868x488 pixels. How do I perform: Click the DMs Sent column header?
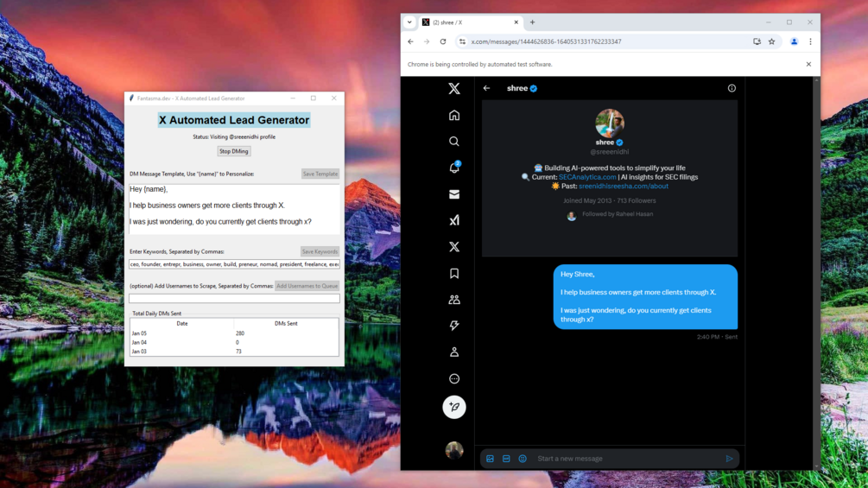point(286,323)
